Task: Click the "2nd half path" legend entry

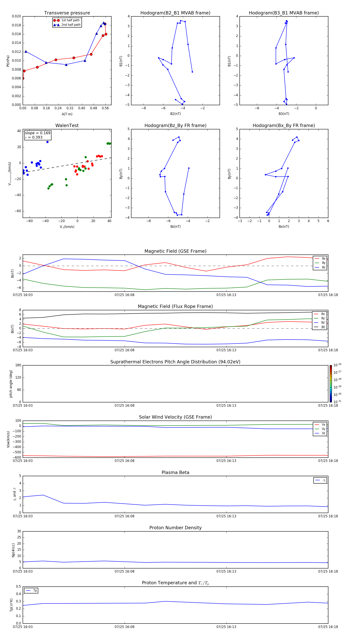Action: click(67, 25)
